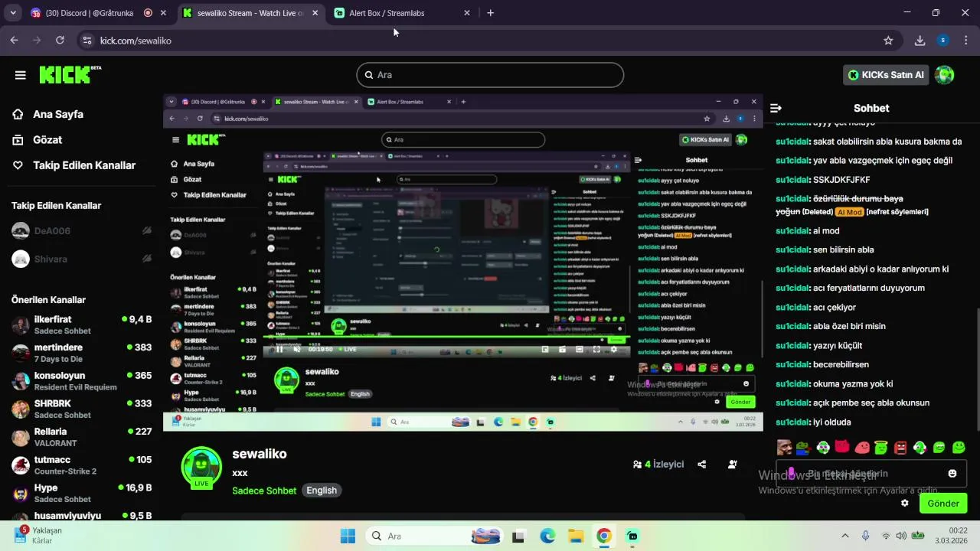This screenshot has height=551, width=980.
Task: Click the KICK logo
Action: point(70,74)
